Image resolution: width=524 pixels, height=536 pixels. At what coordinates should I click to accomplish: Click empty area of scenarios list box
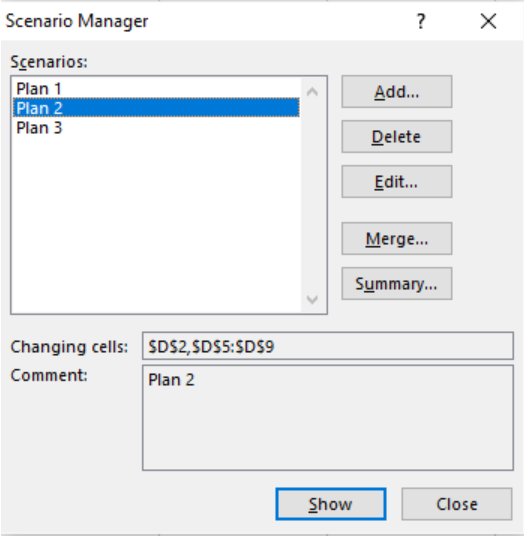click(156, 222)
